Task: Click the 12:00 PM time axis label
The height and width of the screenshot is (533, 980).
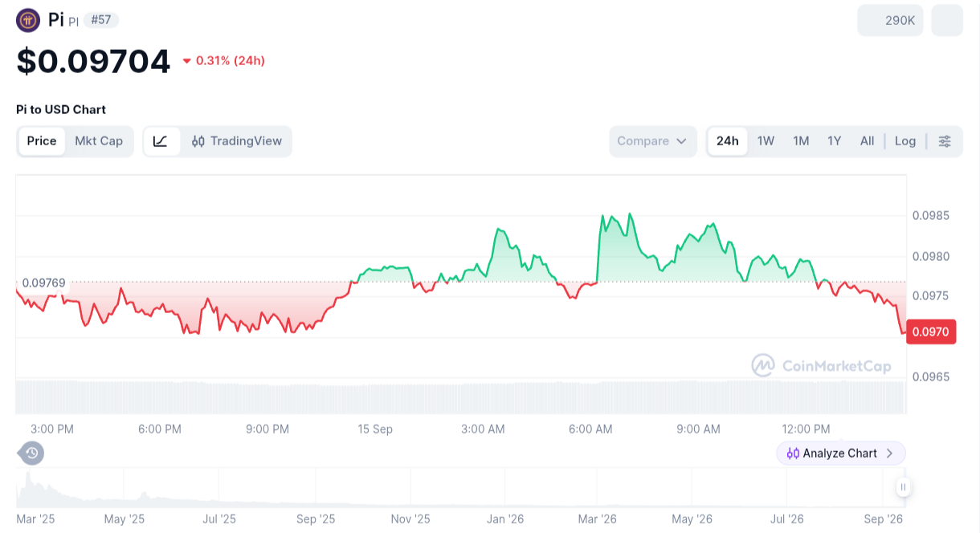Action: point(806,429)
